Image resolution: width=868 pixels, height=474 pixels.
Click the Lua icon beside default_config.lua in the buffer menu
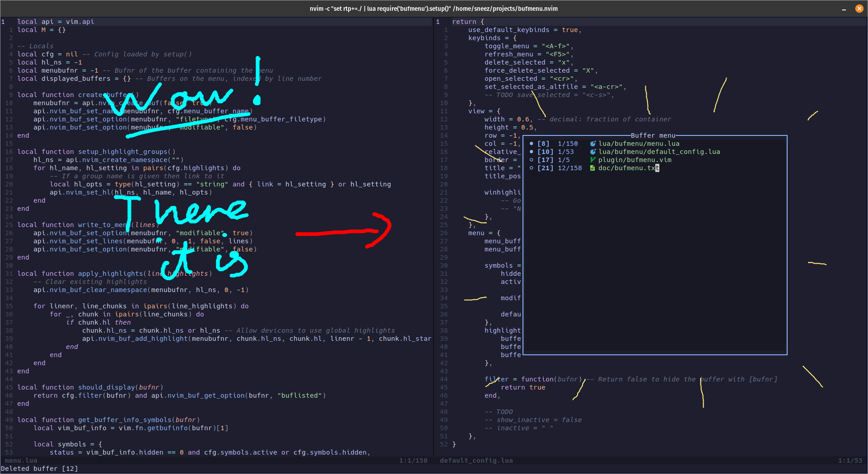593,152
